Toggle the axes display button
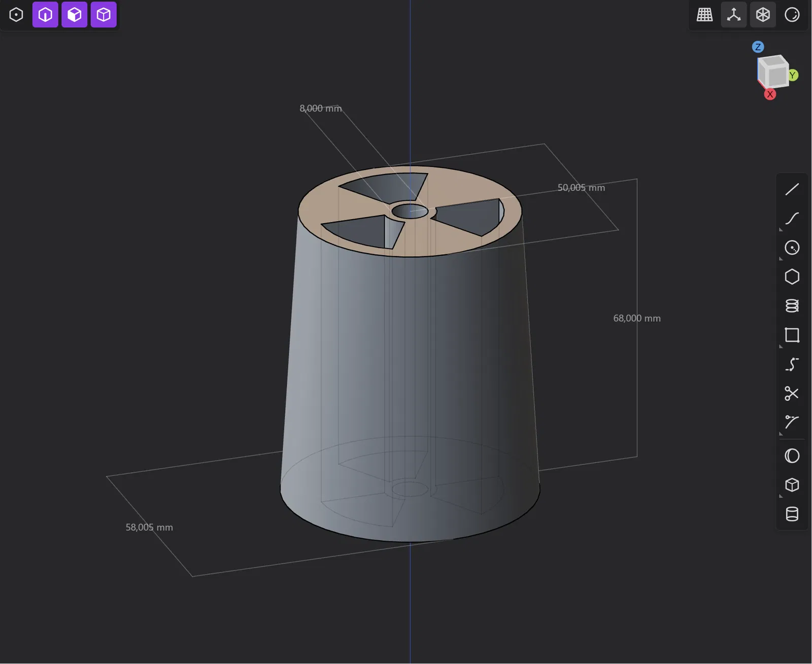Viewport: 812px width, 664px height. [734, 15]
